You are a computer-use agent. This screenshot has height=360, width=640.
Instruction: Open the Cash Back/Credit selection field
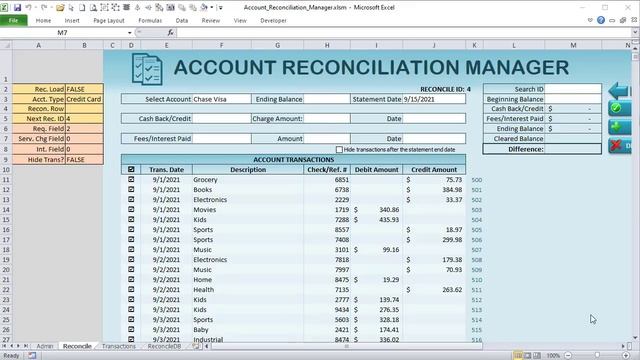point(222,119)
